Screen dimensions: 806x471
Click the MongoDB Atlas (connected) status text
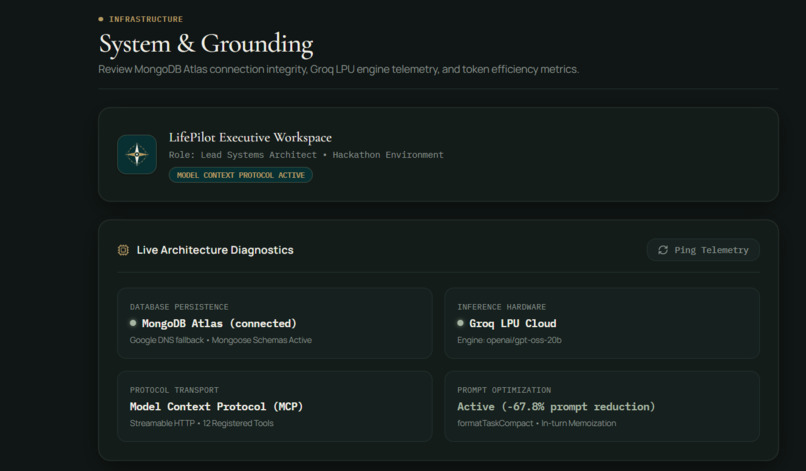[x=219, y=323]
